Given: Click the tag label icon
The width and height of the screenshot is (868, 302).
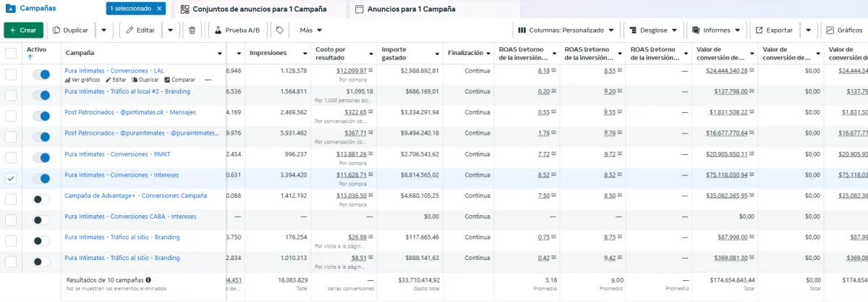Looking at the screenshot, I should tap(280, 30).
